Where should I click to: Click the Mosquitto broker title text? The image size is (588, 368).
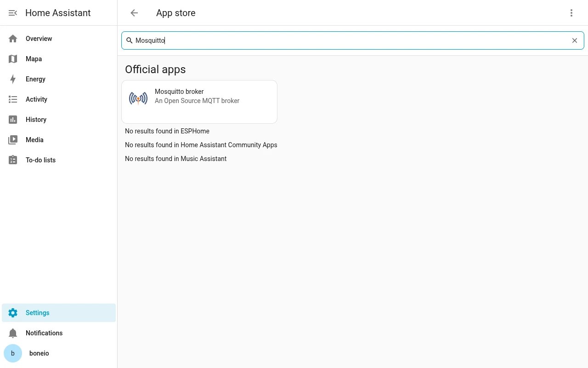tap(179, 92)
